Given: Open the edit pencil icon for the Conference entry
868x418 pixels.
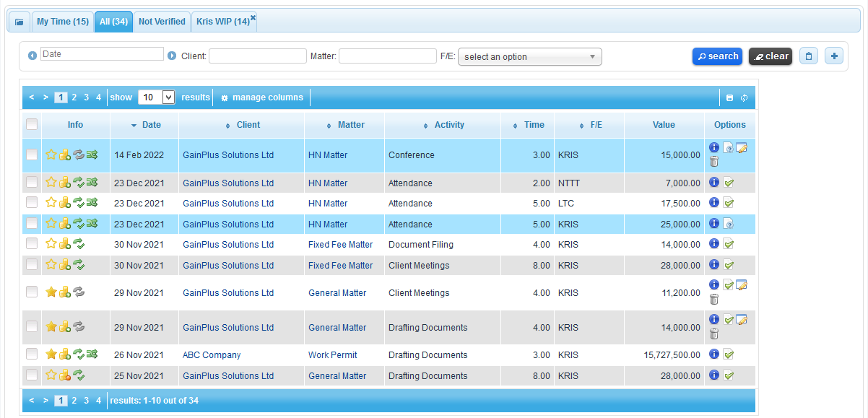Looking at the screenshot, I should click(741, 148).
